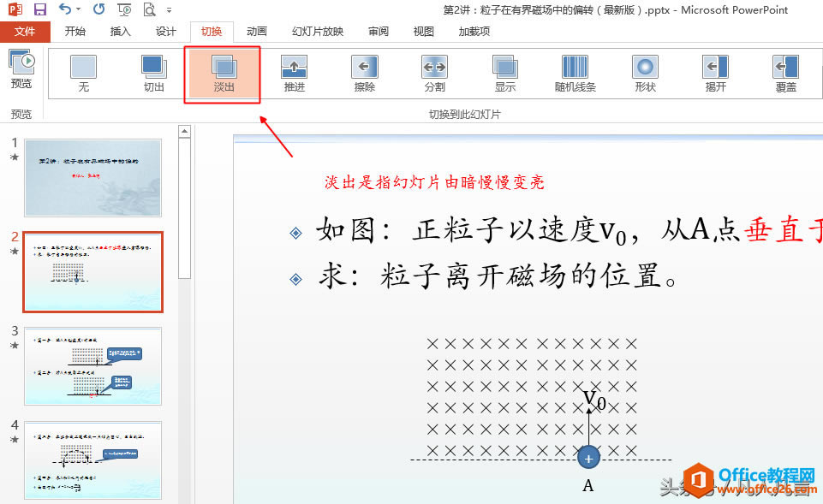Select the 切换 ribbon tab
This screenshot has height=504, width=823.
point(212,32)
